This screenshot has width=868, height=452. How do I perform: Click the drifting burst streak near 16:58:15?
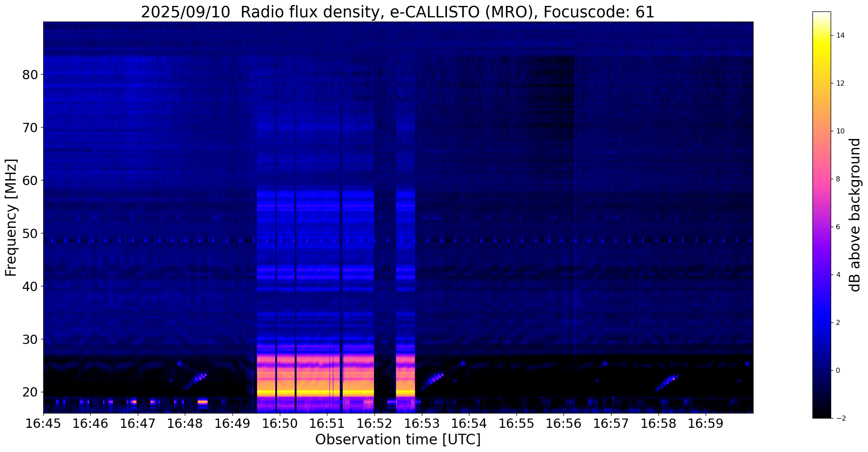coord(667,382)
